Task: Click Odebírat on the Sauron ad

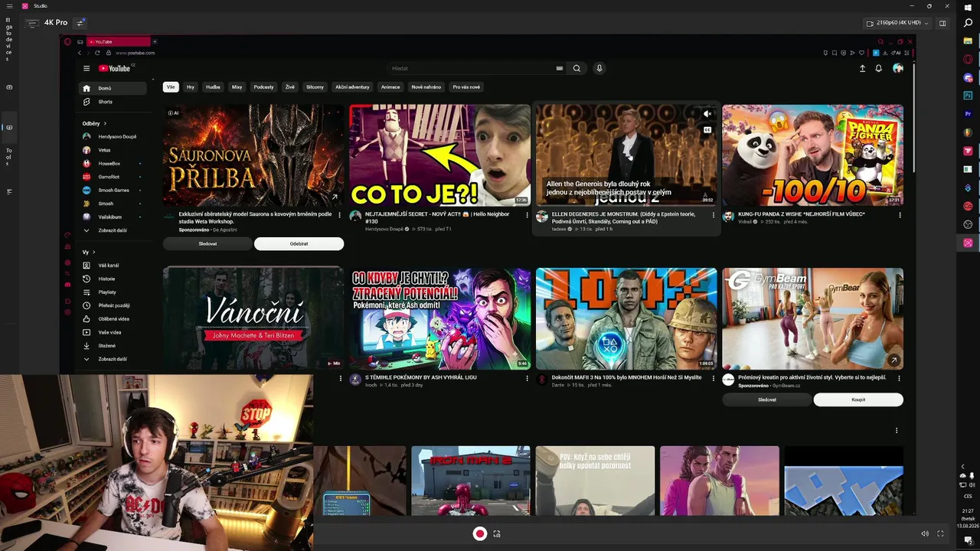Action: coord(299,244)
